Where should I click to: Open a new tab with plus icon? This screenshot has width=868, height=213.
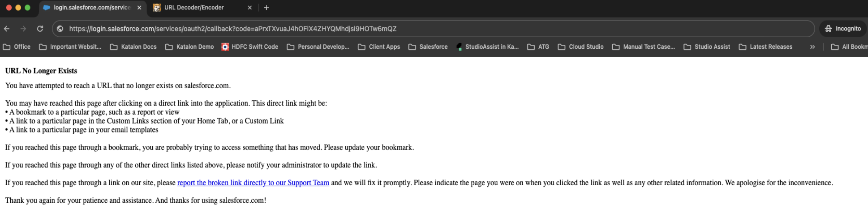[266, 8]
